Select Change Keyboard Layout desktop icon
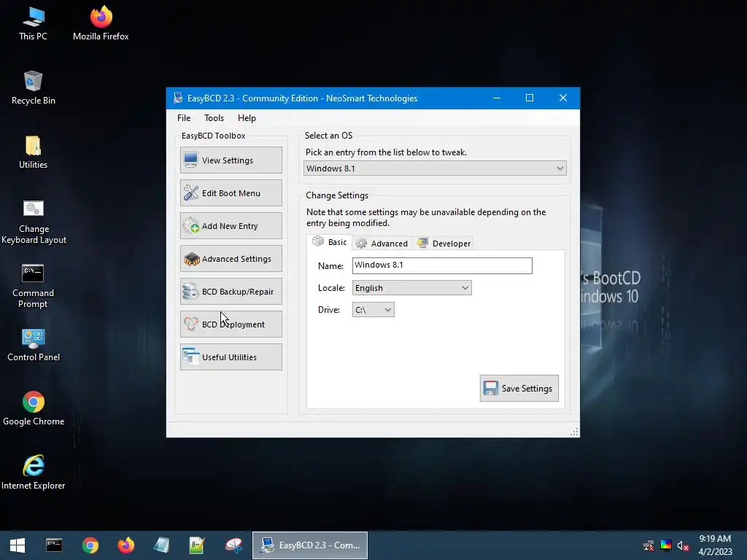 [x=34, y=222]
